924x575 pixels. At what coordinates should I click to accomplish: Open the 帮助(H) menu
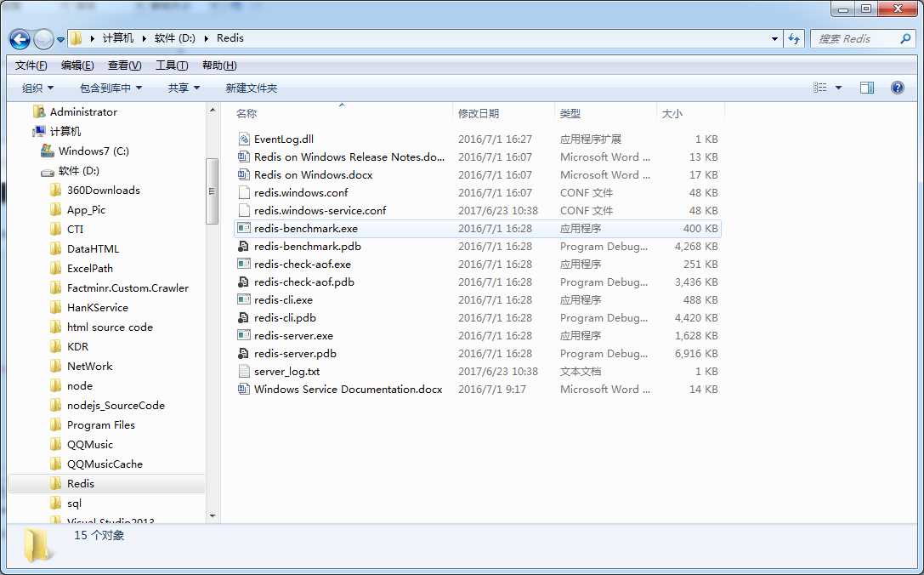coord(219,65)
